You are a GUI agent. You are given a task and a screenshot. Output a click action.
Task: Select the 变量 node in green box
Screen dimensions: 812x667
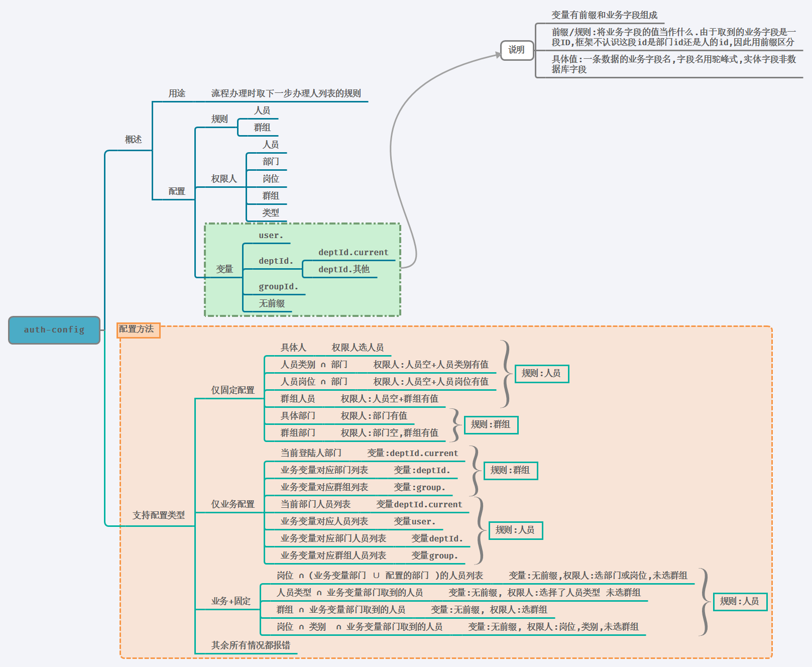(x=224, y=269)
